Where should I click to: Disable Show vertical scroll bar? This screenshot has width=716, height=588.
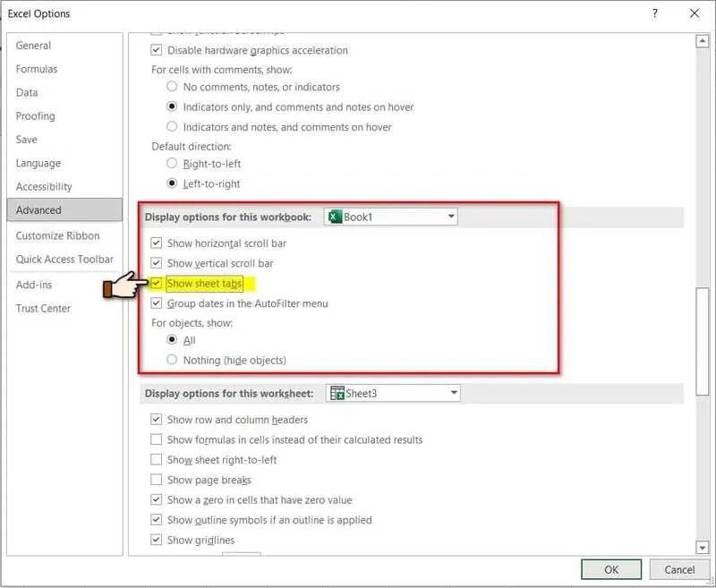tap(158, 263)
